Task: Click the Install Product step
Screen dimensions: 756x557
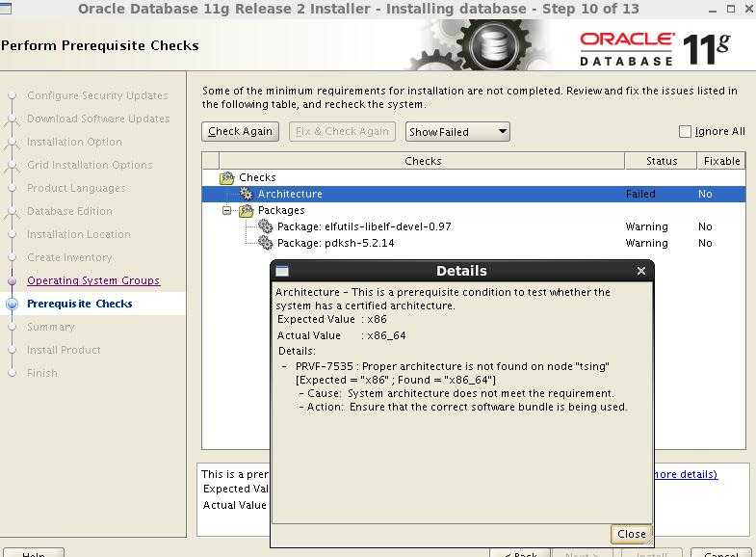Action: pyautogui.click(x=64, y=350)
